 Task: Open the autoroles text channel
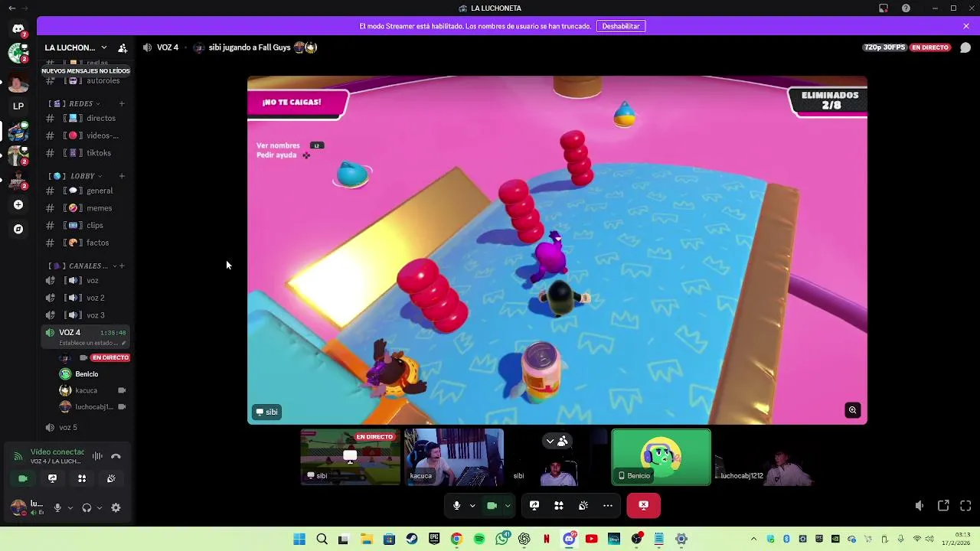pos(86,80)
